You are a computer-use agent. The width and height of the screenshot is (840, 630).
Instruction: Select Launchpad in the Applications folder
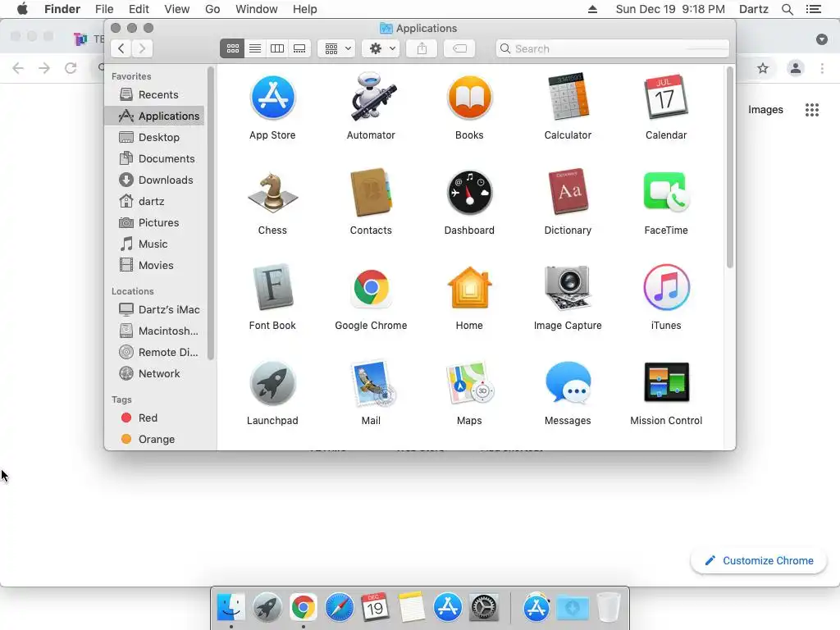coord(272,383)
